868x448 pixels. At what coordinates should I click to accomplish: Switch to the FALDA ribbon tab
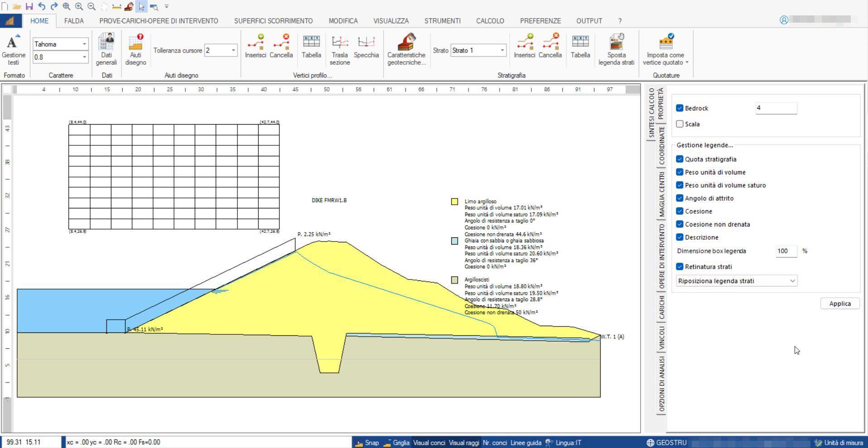(74, 21)
